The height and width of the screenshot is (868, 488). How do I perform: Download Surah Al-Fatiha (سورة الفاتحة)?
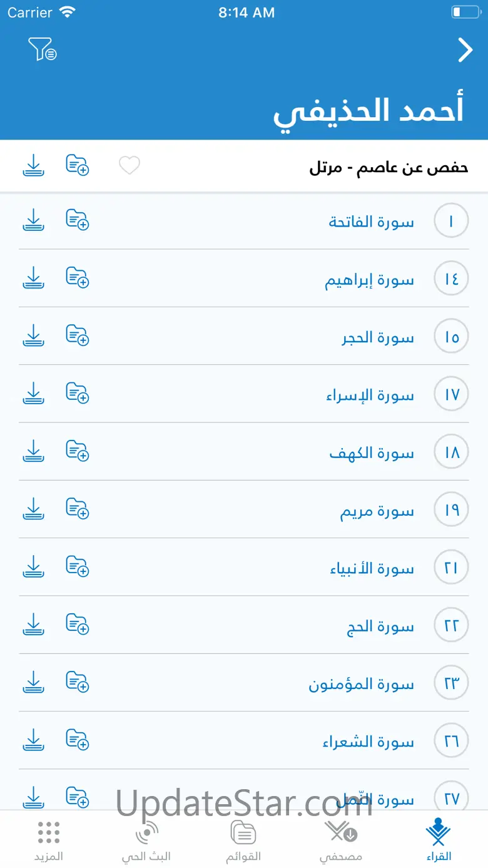click(34, 220)
